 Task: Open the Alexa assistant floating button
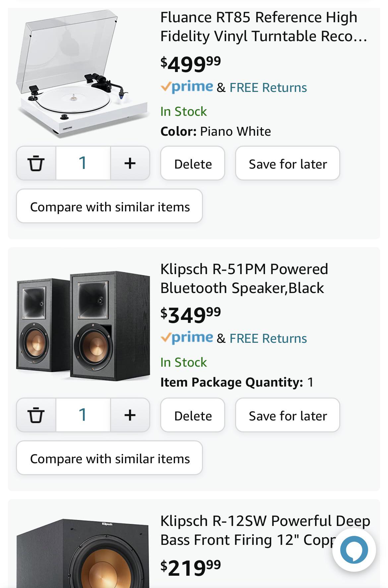[x=354, y=550]
